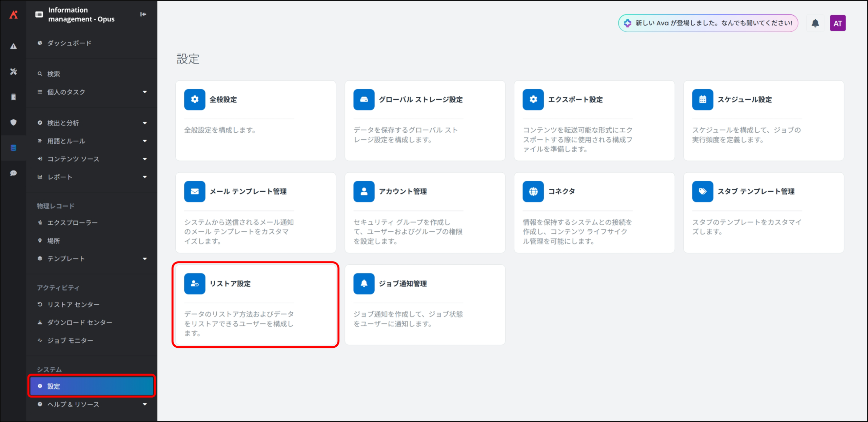Click the warning triangle icon in left rail
Viewport: 868px width, 422px height.
coord(13,46)
